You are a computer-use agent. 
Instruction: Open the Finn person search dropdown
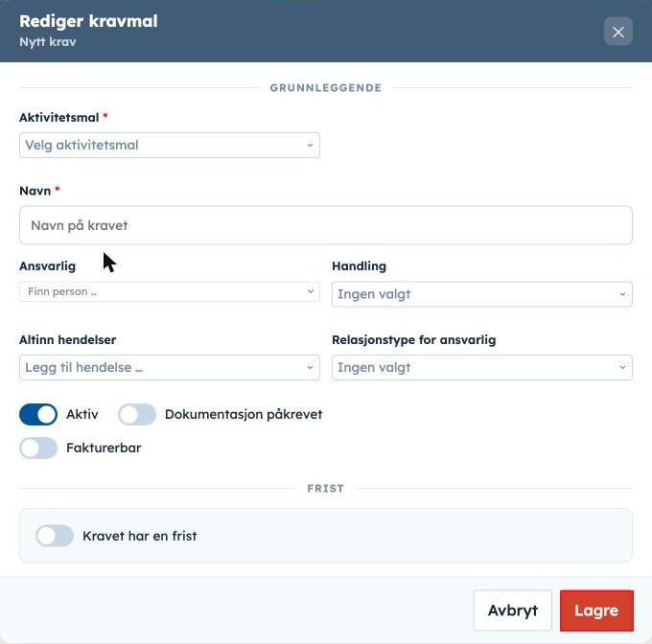point(170,291)
